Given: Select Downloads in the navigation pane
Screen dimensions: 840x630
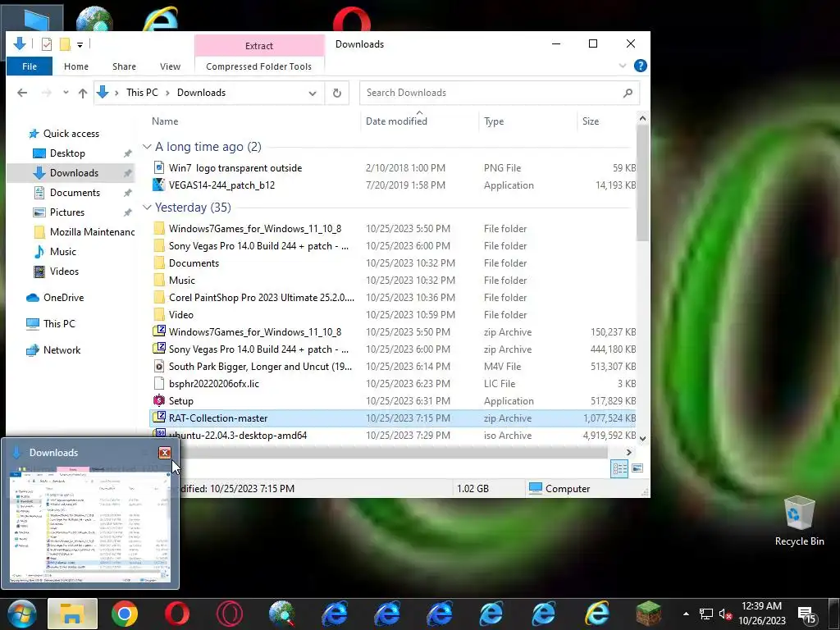Looking at the screenshot, I should tap(74, 173).
